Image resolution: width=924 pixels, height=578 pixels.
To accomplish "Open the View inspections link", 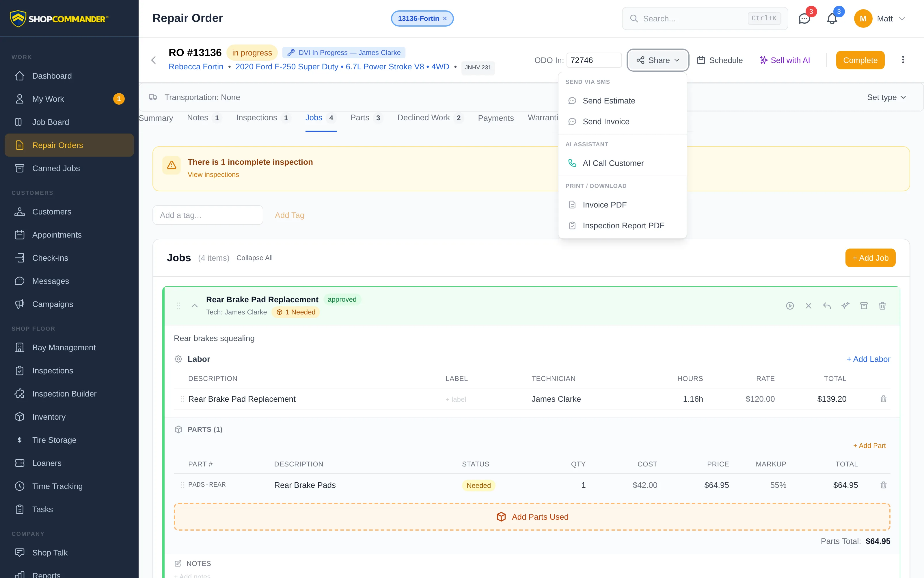I will [213, 175].
